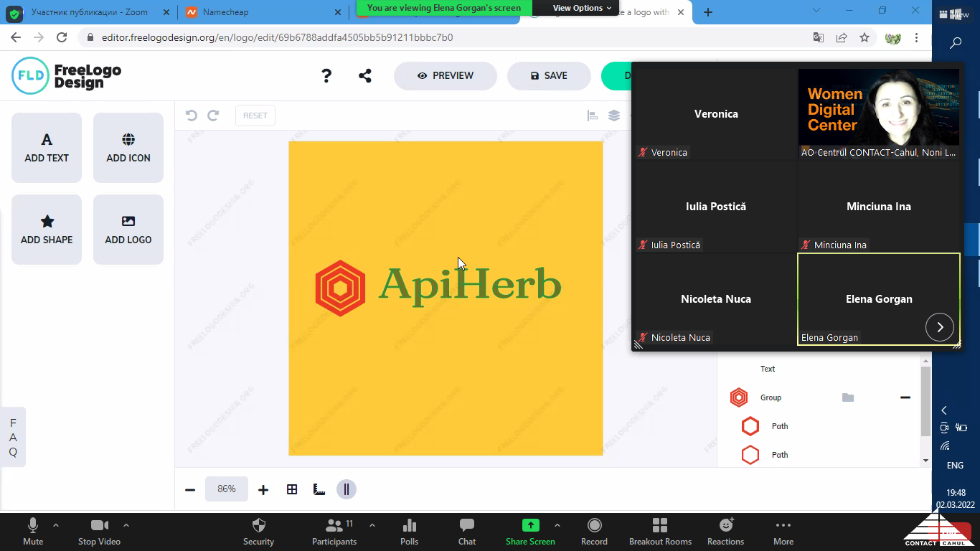Open the layers stack icon
980x551 pixels.
coord(614,116)
